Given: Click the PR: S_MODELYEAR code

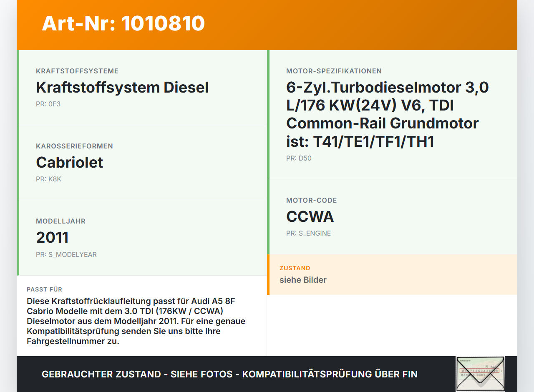Looking at the screenshot, I should (66, 254).
